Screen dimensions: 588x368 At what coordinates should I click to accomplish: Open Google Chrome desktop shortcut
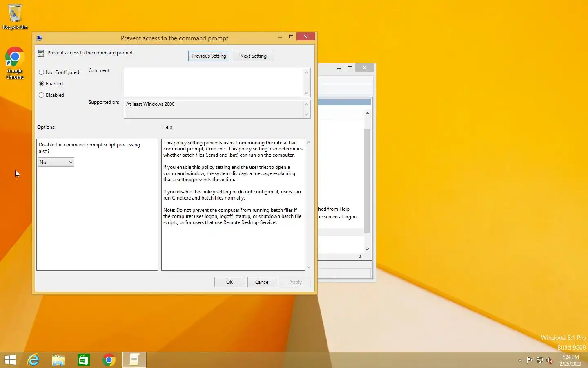coord(15,63)
